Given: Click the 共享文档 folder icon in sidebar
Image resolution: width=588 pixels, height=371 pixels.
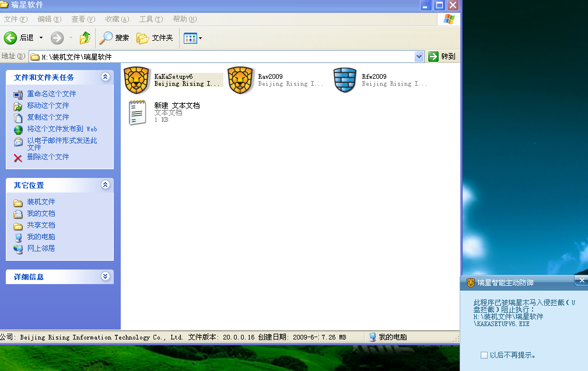Looking at the screenshot, I should coord(18,226).
